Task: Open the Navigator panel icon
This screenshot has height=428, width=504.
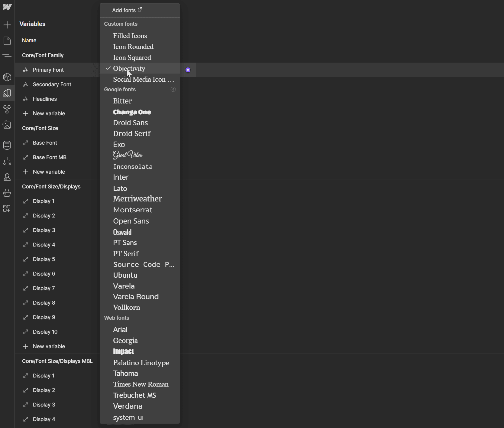Action: click(7, 57)
